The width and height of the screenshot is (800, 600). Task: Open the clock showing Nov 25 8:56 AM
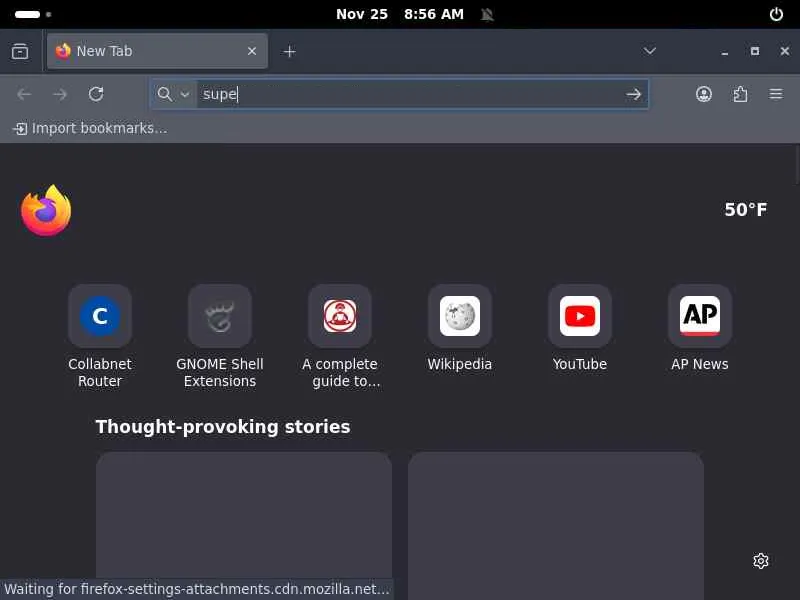399,14
